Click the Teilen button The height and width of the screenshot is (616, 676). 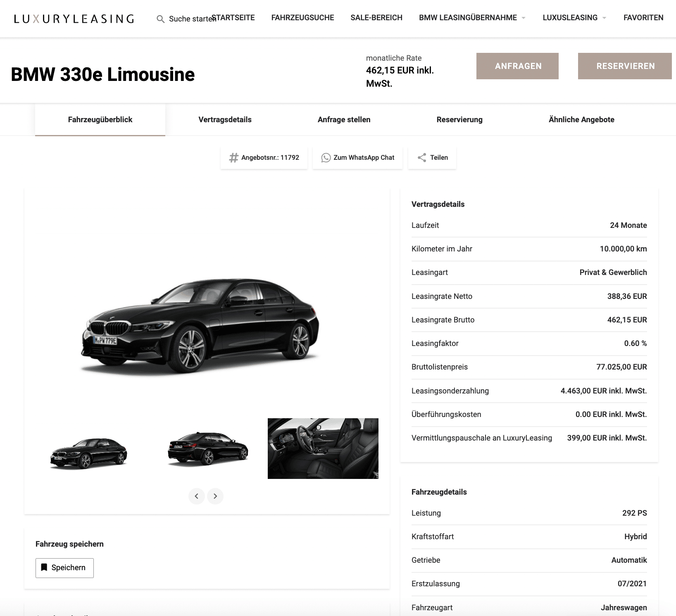[x=432, y=158]
